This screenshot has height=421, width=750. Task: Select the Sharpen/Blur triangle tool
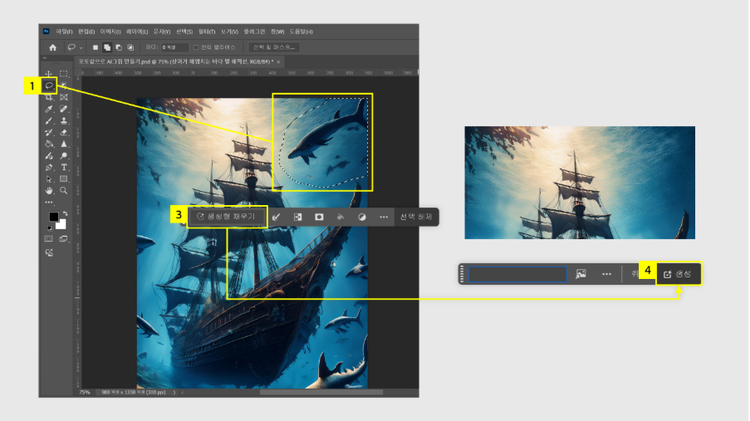coord(64,144)
